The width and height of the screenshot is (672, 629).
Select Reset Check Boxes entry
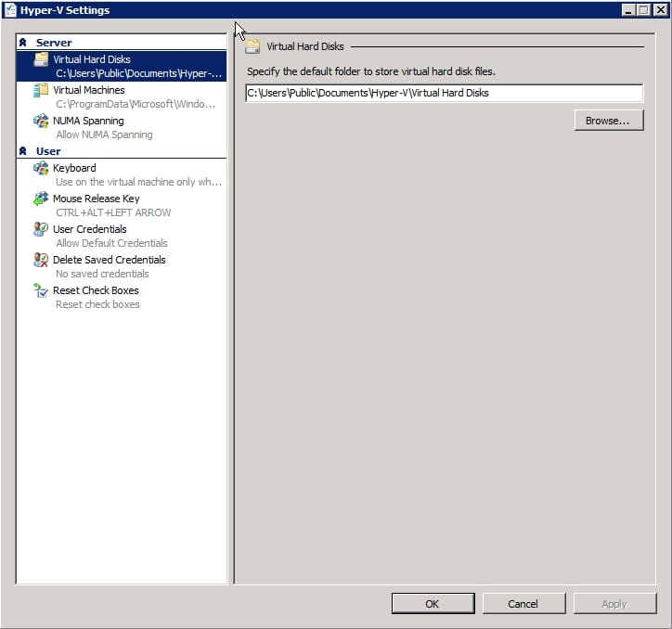tap(122, 298)
